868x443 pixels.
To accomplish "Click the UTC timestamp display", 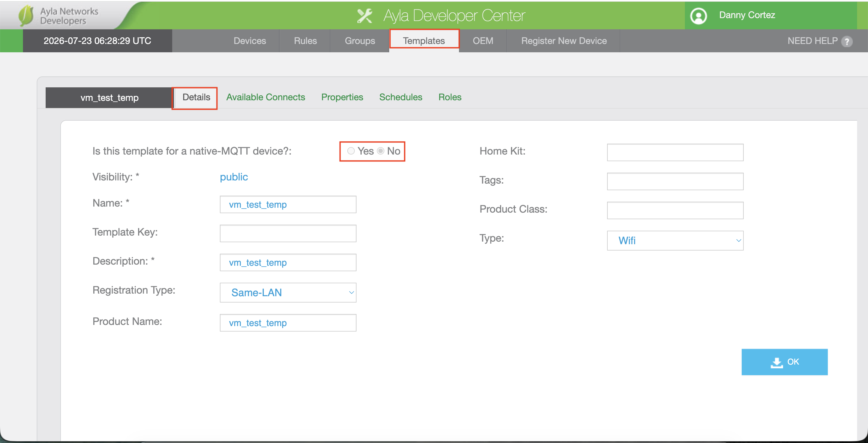I will [x=97, y=41].
